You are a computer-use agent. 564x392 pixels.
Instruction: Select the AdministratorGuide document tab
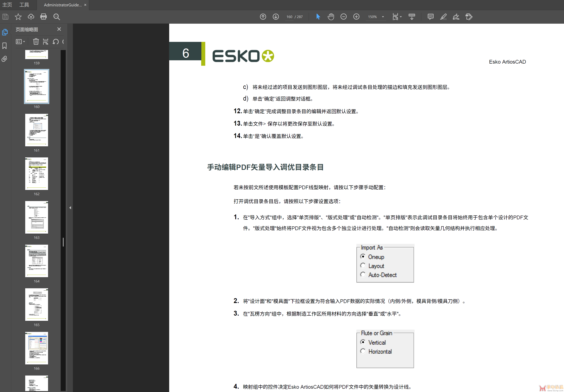[63, 5]
